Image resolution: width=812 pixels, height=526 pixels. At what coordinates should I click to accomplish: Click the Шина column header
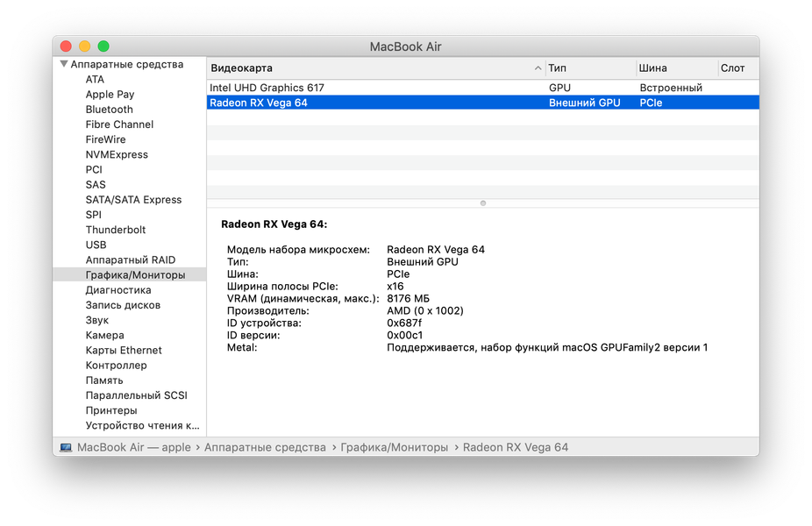pyautogui.click(x=653, y=68)
